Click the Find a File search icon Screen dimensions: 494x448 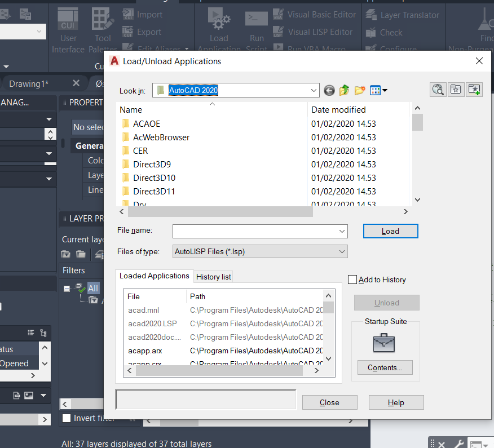(x=438, y=90)
